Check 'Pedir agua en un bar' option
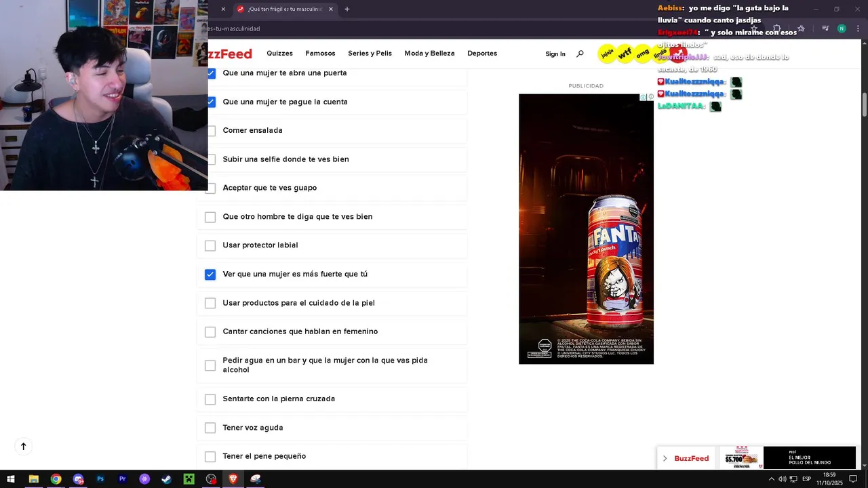The image size is (868, 488). [210, 365]
